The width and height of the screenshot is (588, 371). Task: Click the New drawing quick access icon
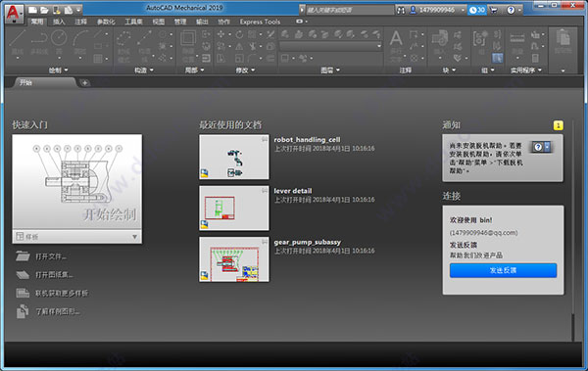[x=32, y=10]
